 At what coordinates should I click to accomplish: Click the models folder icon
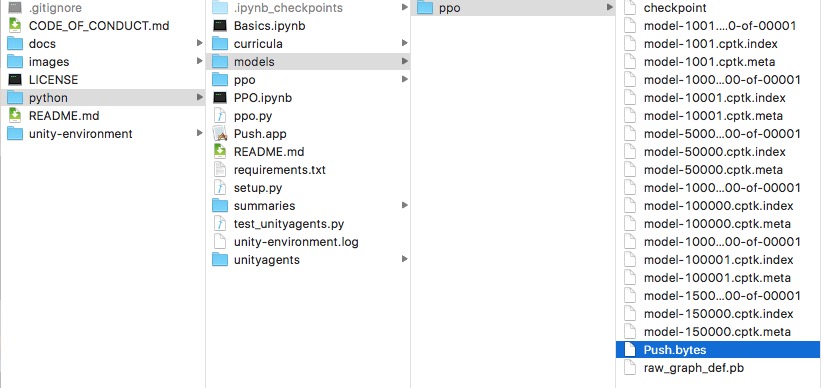click(x=220, y=61)
